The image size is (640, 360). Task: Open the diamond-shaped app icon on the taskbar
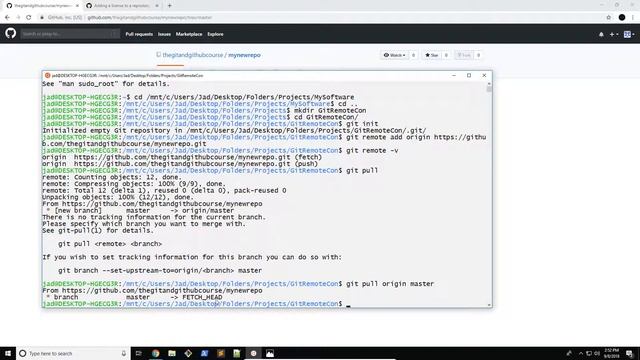[x=188, y=353]
